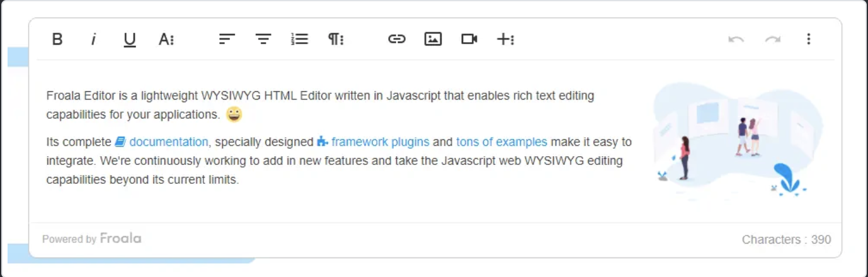Align text center
The width and height of the screenshot is (868, 277).
pyautogui.click(x=263, y=39)
